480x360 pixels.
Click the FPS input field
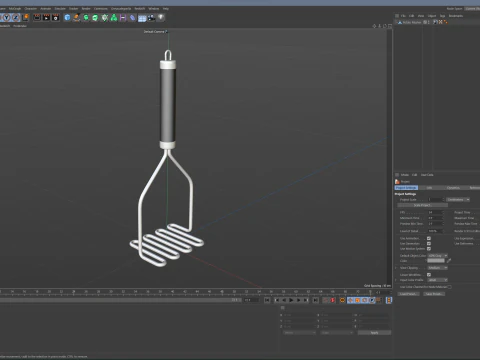(435, 212)
